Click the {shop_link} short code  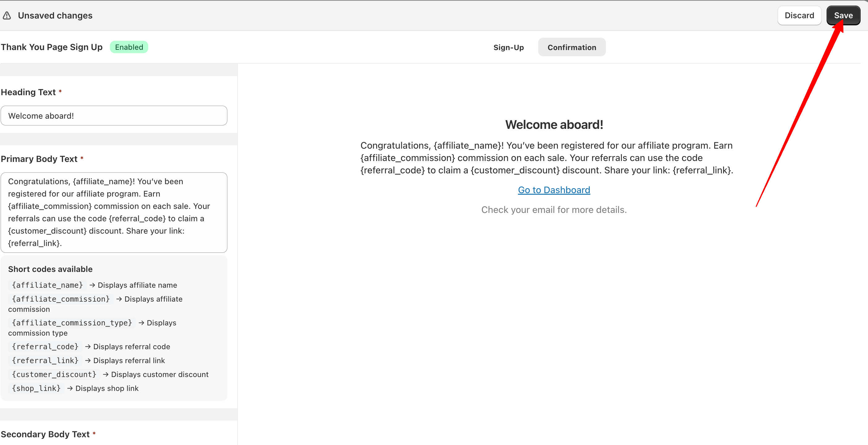36,388
